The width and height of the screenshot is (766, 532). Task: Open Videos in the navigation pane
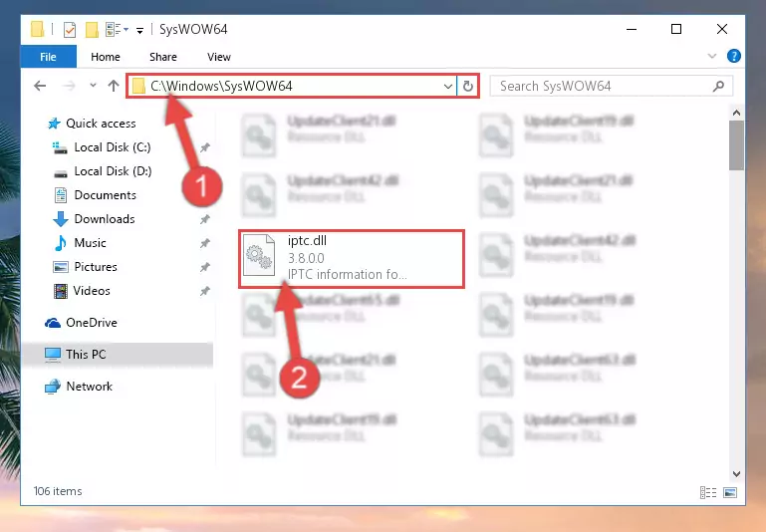point(92,291)
